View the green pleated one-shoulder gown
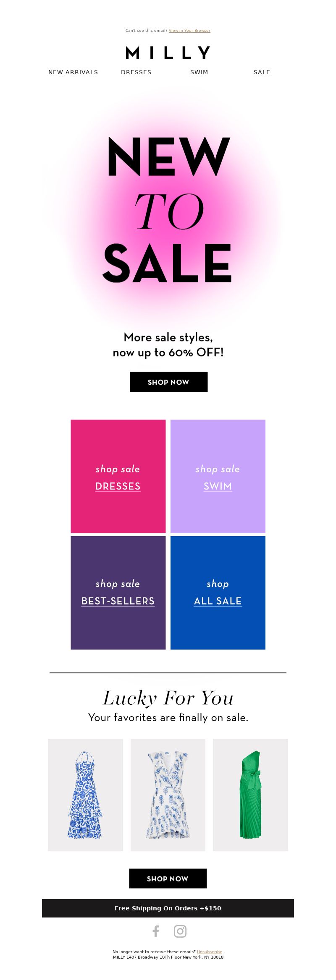Image resolution: width=336 pixels, height=980 pixels. point(250,795)
